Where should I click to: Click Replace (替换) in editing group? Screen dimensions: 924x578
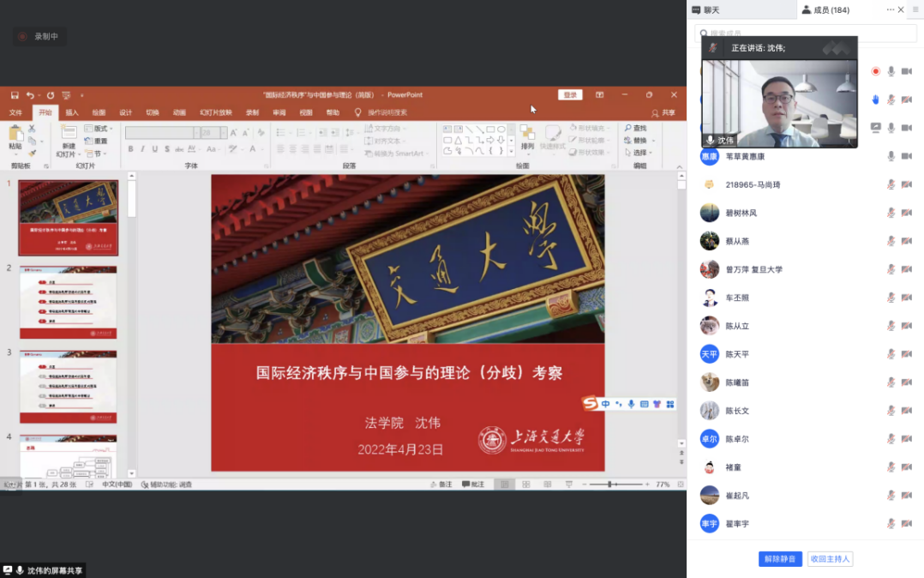tap(639, 141)
